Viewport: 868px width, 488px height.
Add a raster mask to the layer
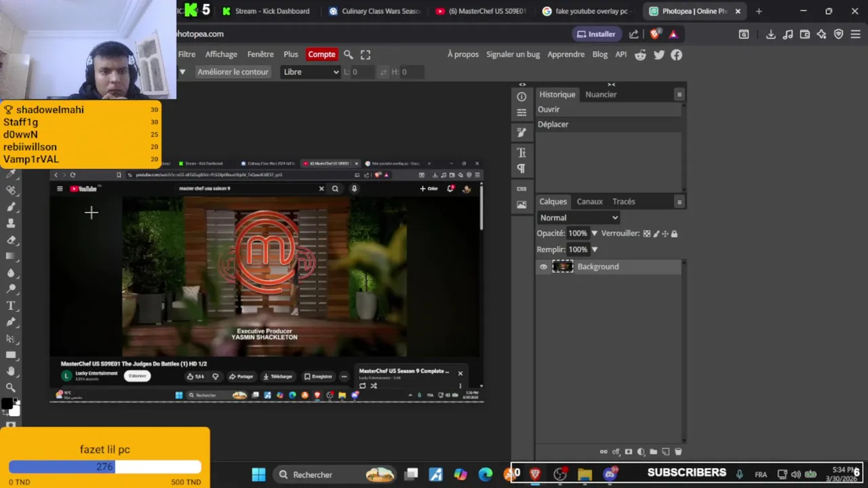629,451
